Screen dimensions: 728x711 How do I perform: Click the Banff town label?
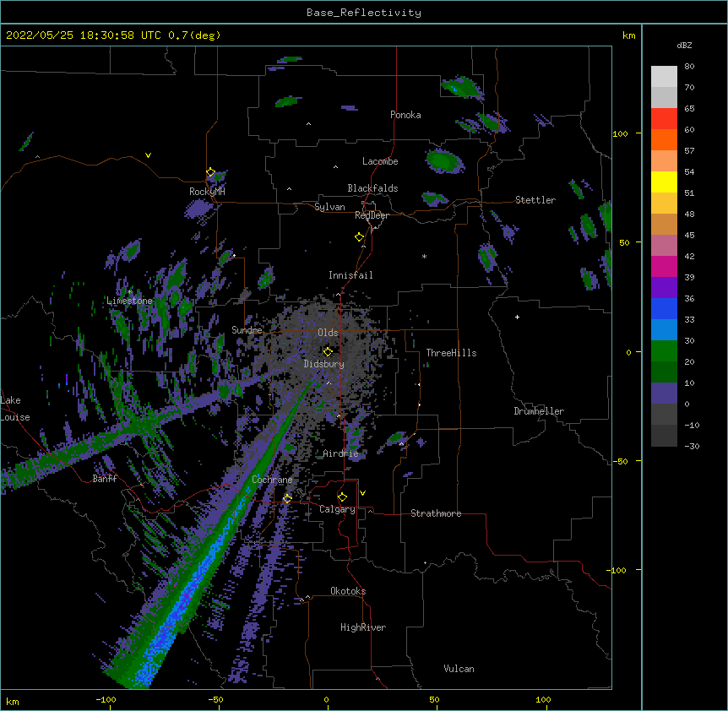[105, 479]
